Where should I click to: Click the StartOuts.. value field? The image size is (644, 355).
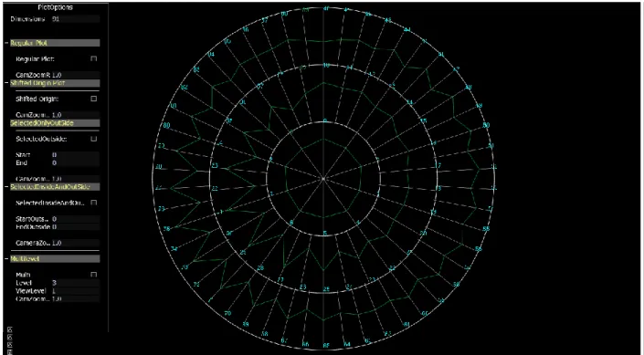point(76,219)
